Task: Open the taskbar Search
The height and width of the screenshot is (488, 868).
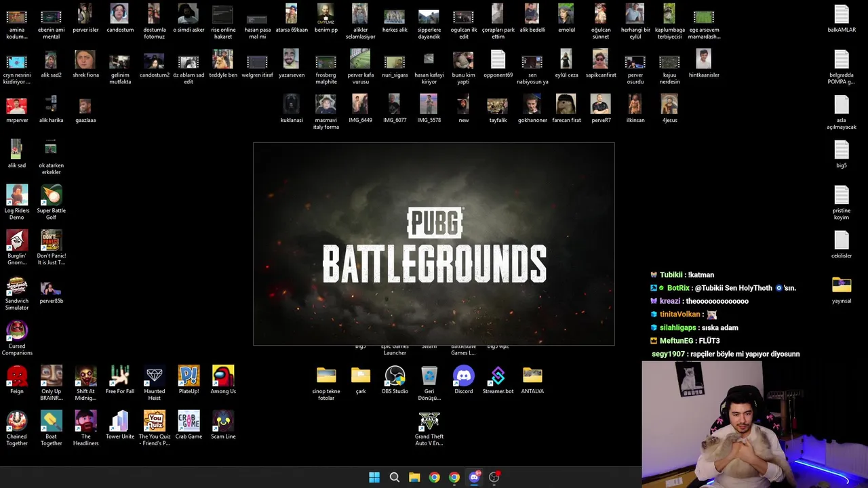Action: tap(394, 477)
